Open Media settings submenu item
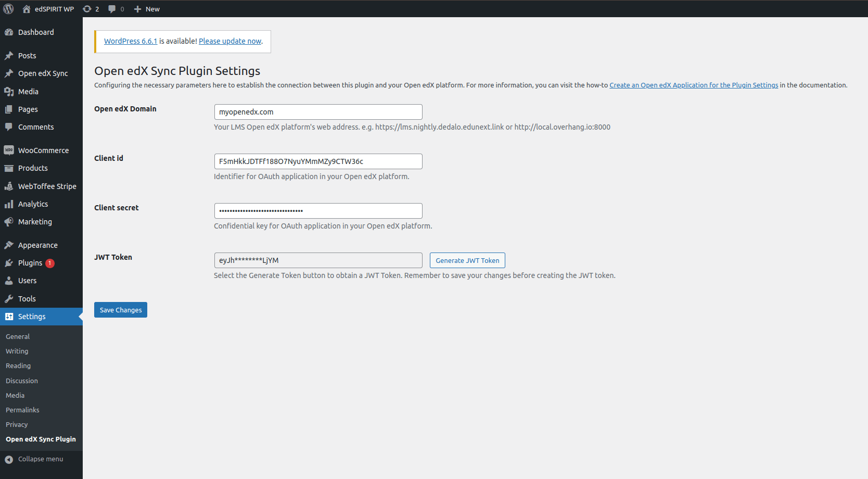 pos(15,396)
